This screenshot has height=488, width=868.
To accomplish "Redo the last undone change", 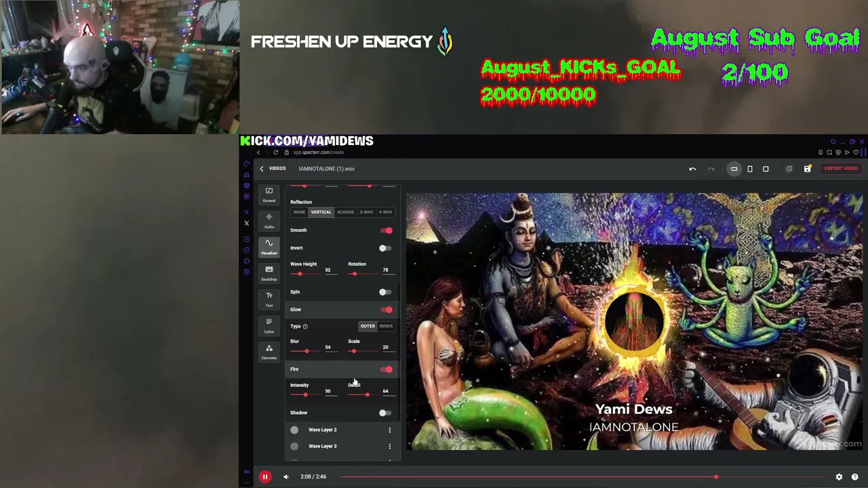I will coord(711,169).
